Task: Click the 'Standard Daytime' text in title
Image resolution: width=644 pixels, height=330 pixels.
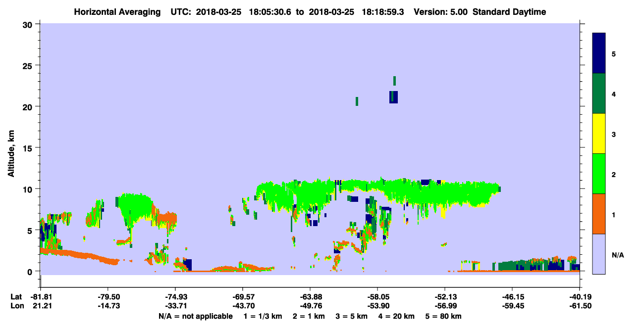Action: click(509, 12)
